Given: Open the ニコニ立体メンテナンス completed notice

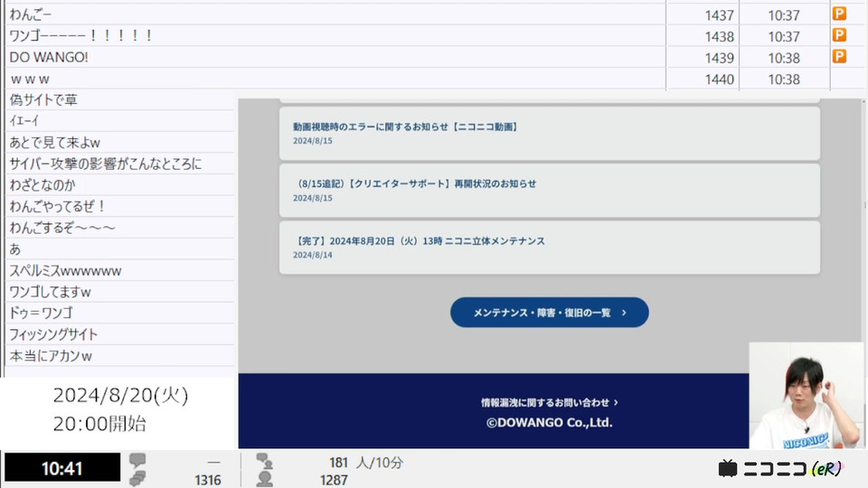Looking at the screenshot, I should click(x=549, y=248).
